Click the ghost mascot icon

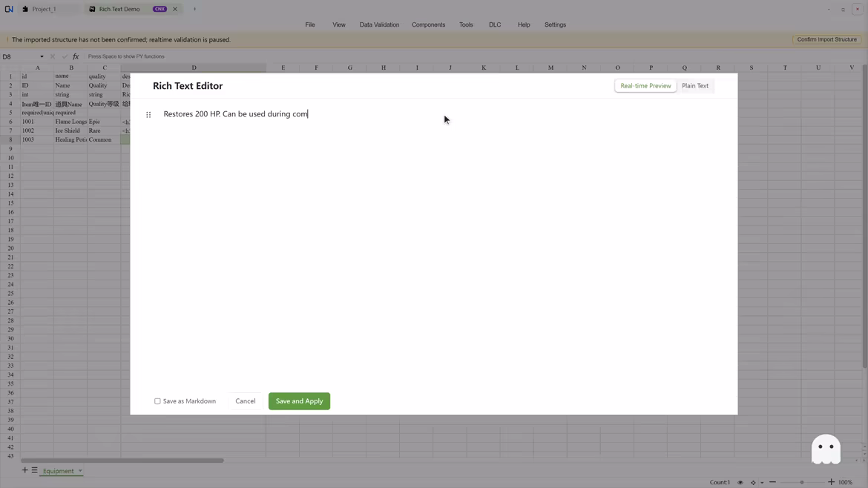coord(826,449)
